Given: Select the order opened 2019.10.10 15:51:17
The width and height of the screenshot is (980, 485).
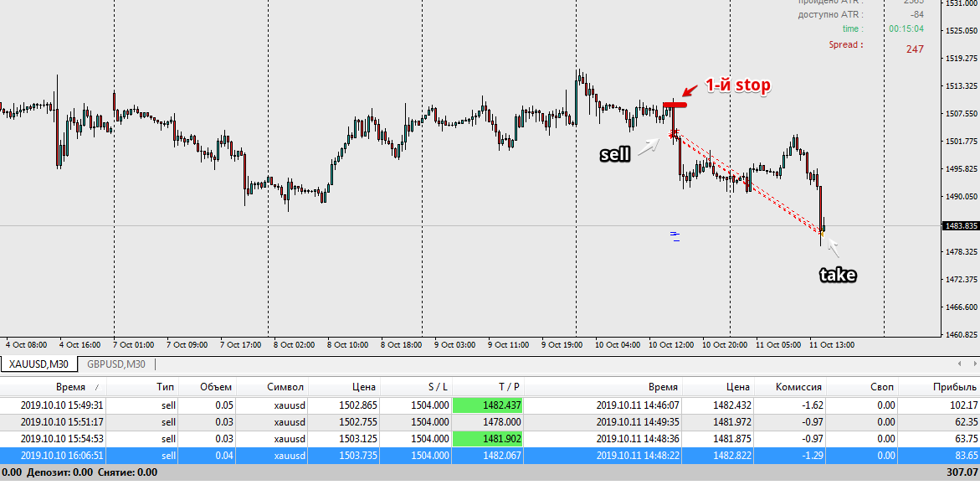Looking at the screenshot, I should (490, 422).
